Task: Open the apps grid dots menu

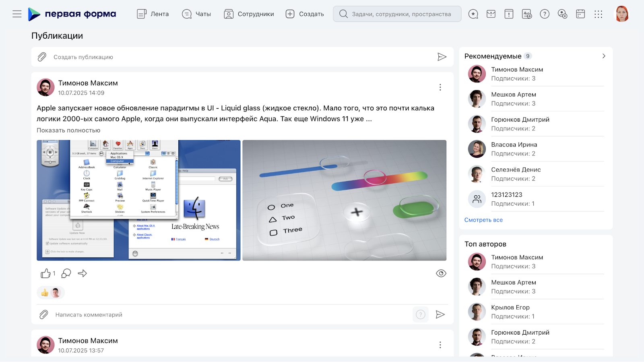Action: pyautogui.click(x=599, y=14)
